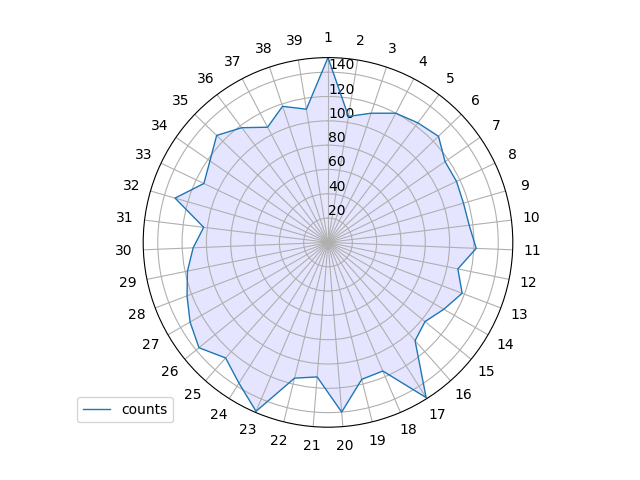The image size is (640, 480).
Task: Click the axis label '25'
Action: (193, 394)
